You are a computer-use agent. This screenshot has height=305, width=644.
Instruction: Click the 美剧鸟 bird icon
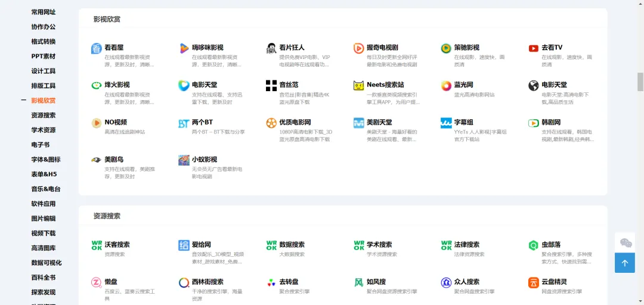(96, 160)
